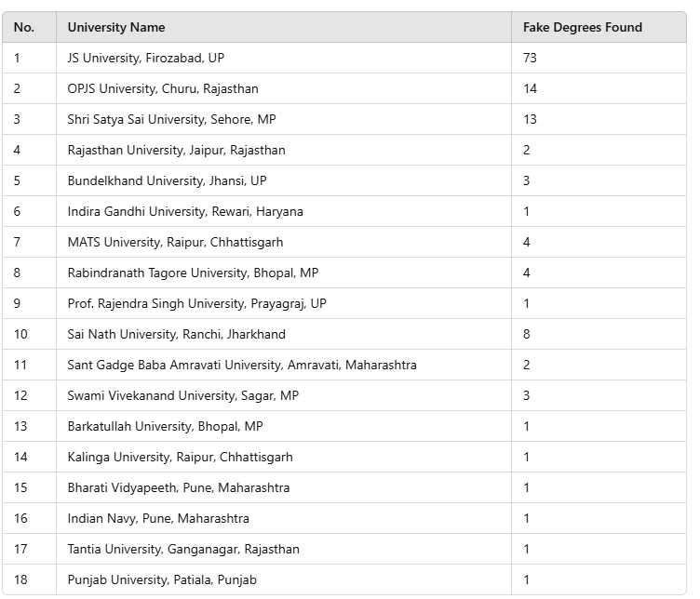This screenshot has height=599, width=700.
Task: Select Punjab University, Patiala cell
Action: click(162, 579)
